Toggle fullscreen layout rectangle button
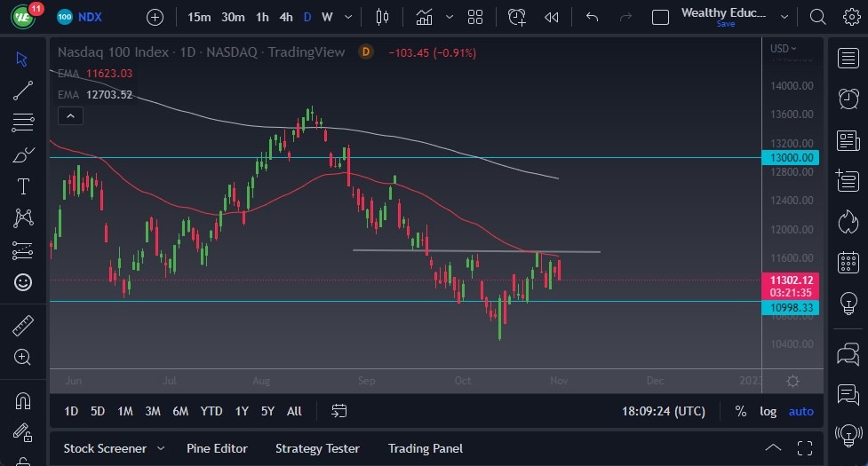Image resolution: width=868 pixels, height=466 pixels. [x=660, y=17]
